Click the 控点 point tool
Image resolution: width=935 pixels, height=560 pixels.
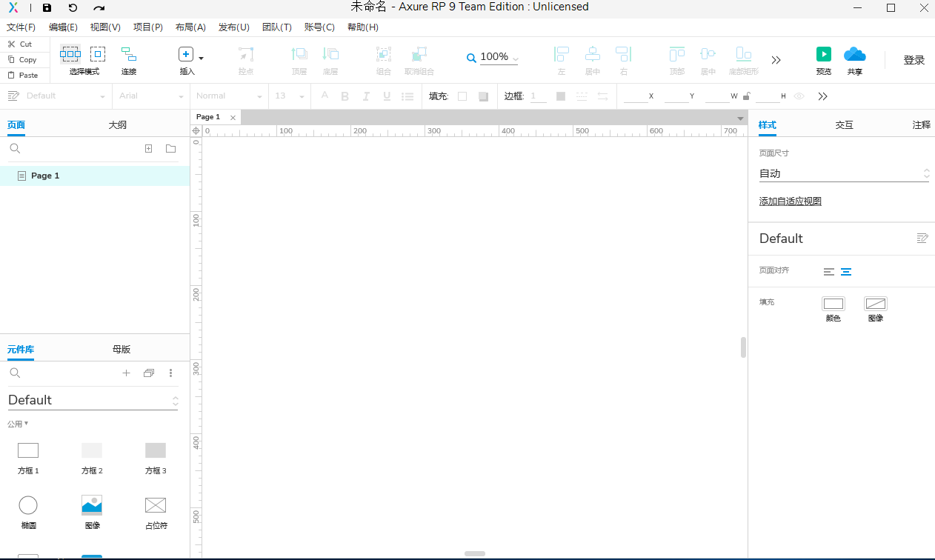246,54
